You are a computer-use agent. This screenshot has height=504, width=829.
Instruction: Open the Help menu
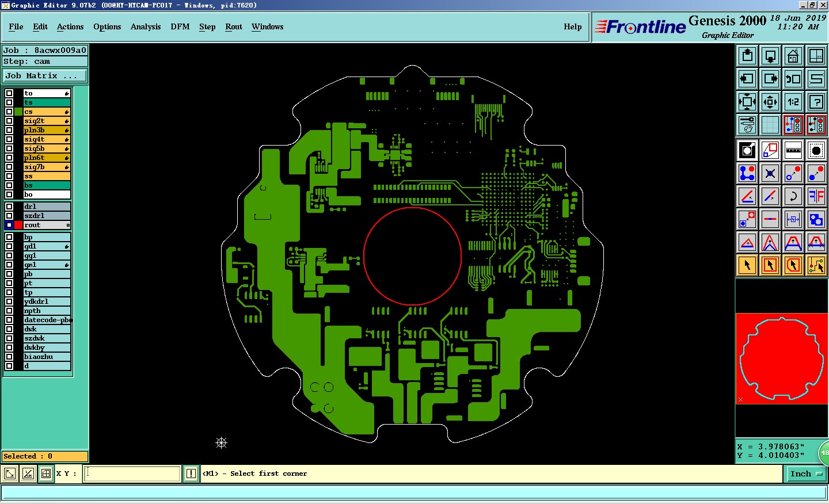coord(573,26)
